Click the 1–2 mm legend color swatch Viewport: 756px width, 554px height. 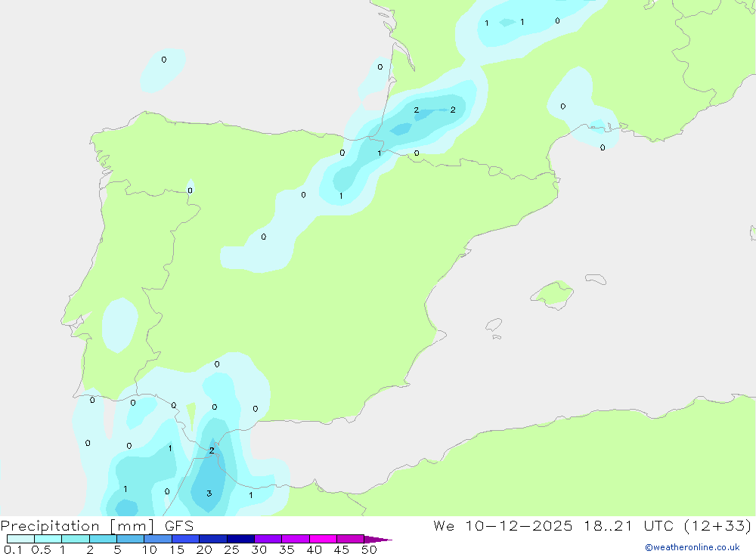[76, 539]
